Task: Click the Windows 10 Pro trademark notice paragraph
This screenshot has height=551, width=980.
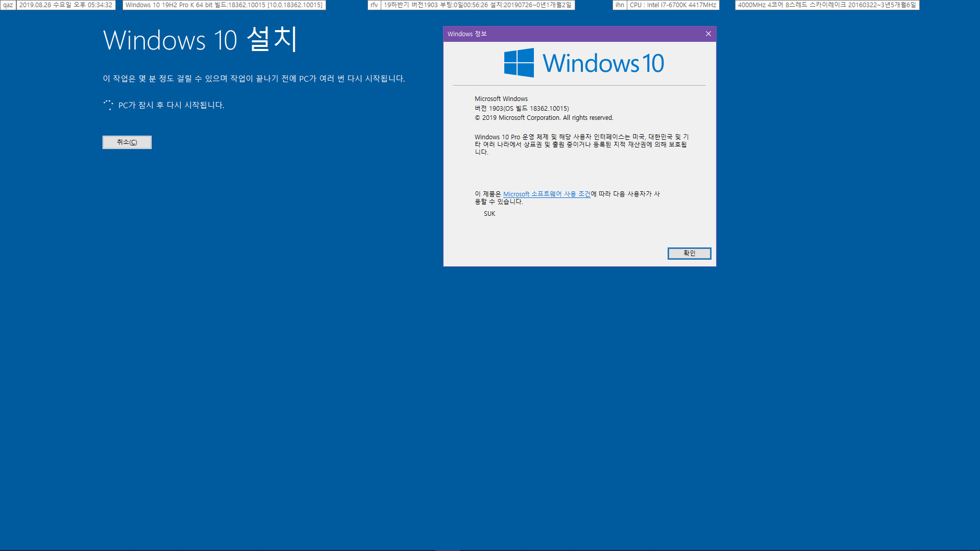Action: point(582,144)
